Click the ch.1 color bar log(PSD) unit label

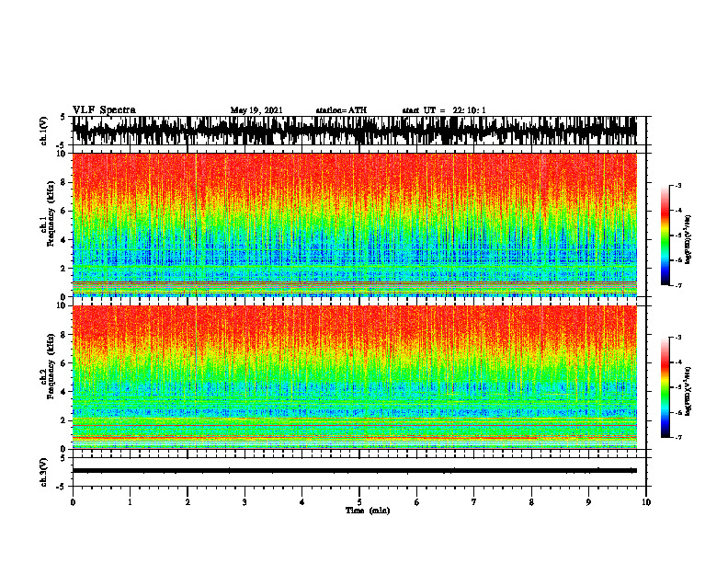click(x=688, y=240)
